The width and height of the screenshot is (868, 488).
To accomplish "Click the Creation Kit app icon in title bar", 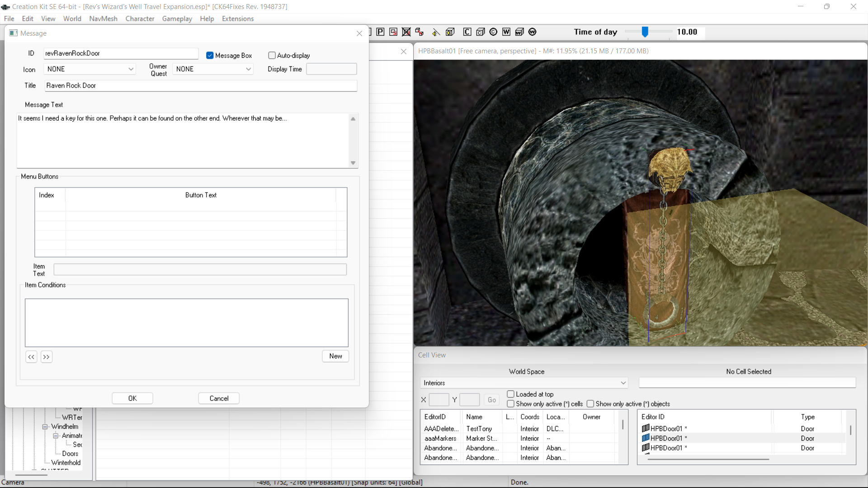I will tap(5, 7).
